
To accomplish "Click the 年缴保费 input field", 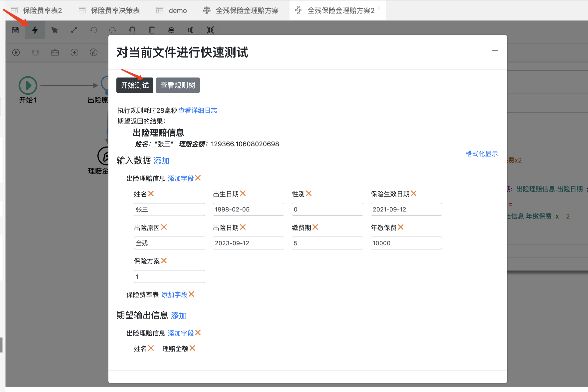I will [406, 243].
